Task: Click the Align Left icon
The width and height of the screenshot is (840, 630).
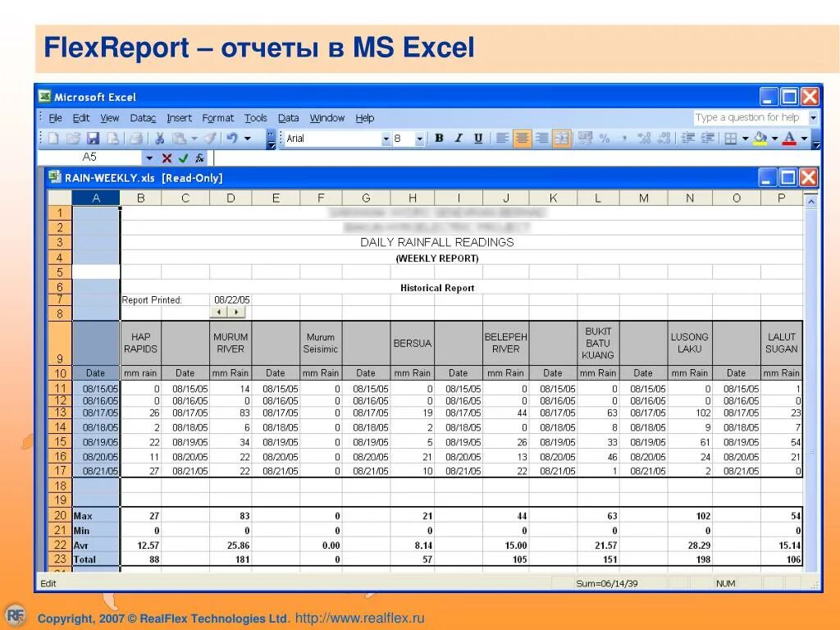Action: [x=502, y=138]
